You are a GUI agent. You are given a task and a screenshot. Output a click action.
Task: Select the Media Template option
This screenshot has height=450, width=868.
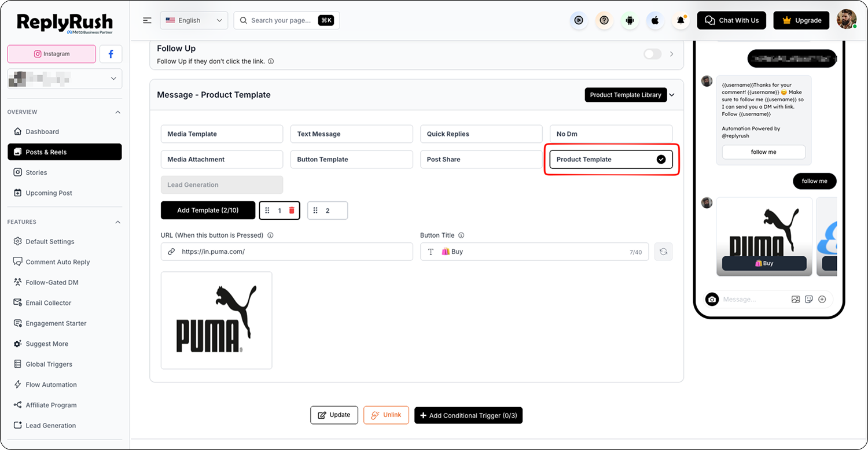(x=222, y=134)
